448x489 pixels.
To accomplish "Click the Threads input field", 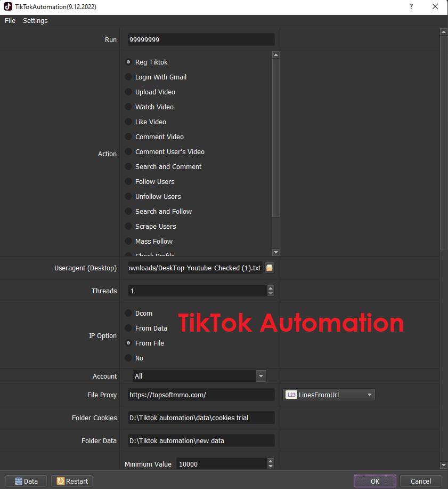I will pyautogui.click(x=198, y=291).
